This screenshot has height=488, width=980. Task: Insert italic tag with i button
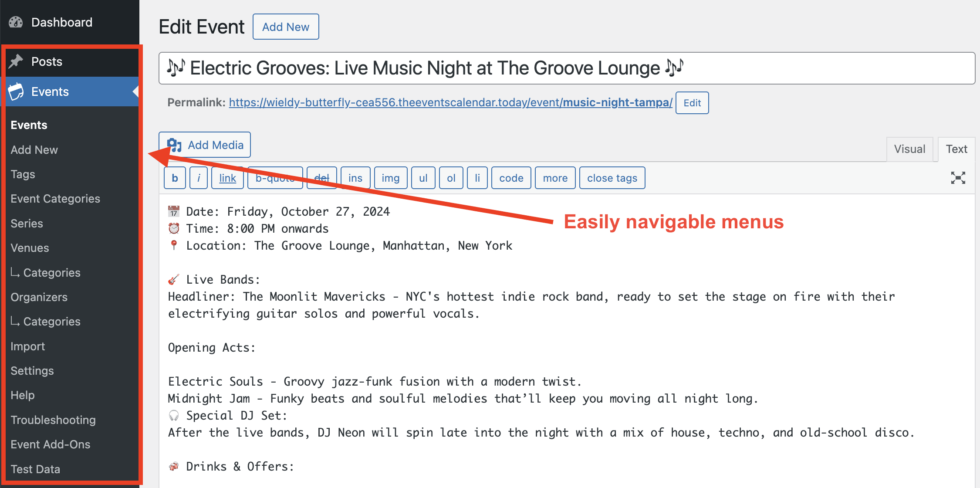click(x=199, y=178)
